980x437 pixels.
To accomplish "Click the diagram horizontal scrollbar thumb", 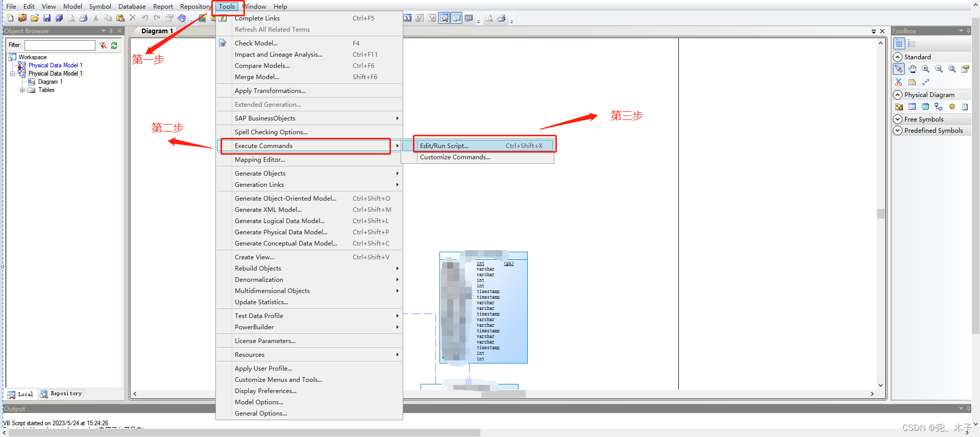I will pyautogui.click(x=503, y=394).
